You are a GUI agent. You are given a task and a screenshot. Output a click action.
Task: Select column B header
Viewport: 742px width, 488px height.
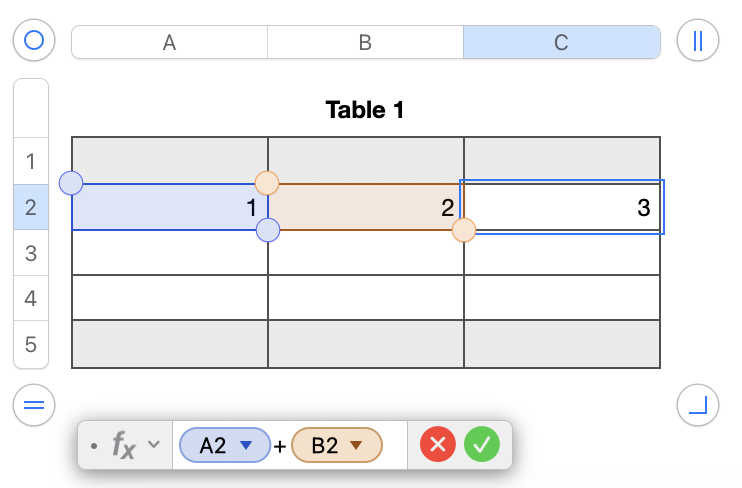tap(365, 42)
